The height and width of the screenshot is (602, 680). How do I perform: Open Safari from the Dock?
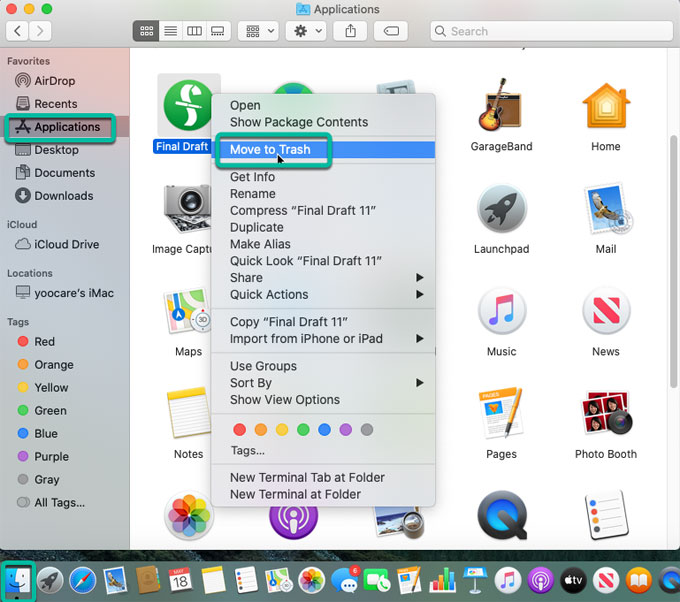[82, 580]
